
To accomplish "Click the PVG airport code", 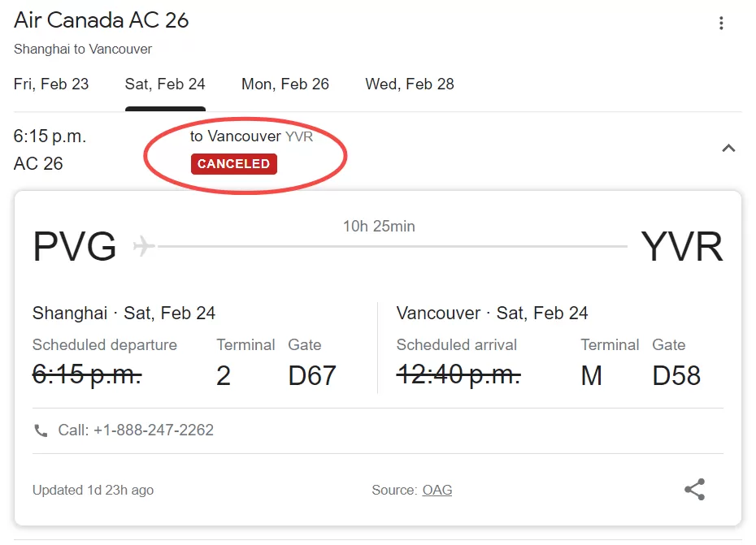I will point(75,246).
